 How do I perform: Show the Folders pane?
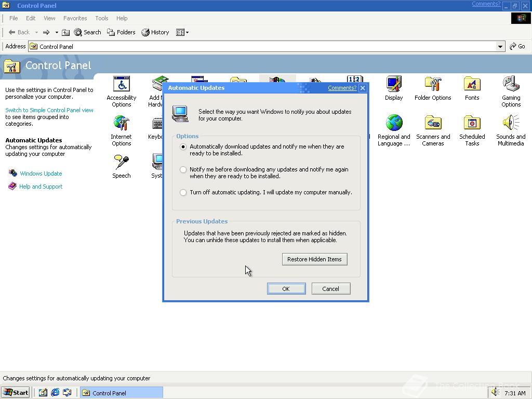[x=121, y=32]
